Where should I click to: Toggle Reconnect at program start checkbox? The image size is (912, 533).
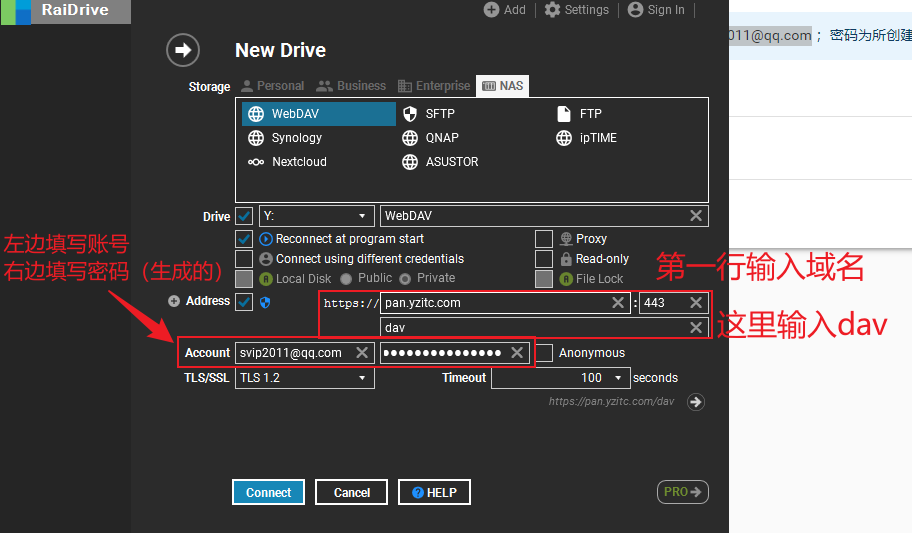pyautogui.click(x=244, y=239)
